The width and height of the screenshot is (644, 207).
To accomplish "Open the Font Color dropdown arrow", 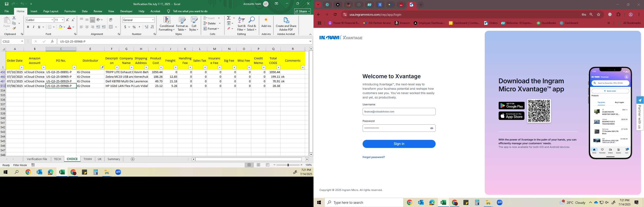I will (73, 27).
